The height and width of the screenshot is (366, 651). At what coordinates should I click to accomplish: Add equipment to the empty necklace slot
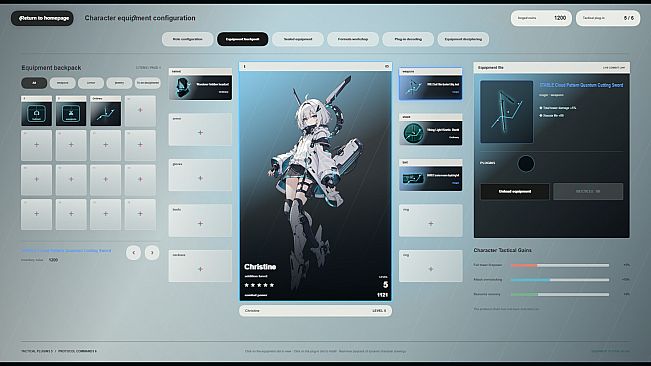click(x=200, y=266)
